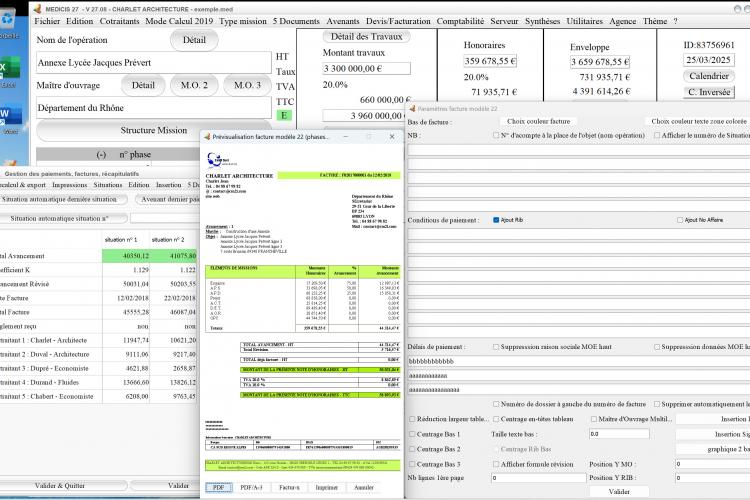Open Impressions menu in payments window

[70, 185]
